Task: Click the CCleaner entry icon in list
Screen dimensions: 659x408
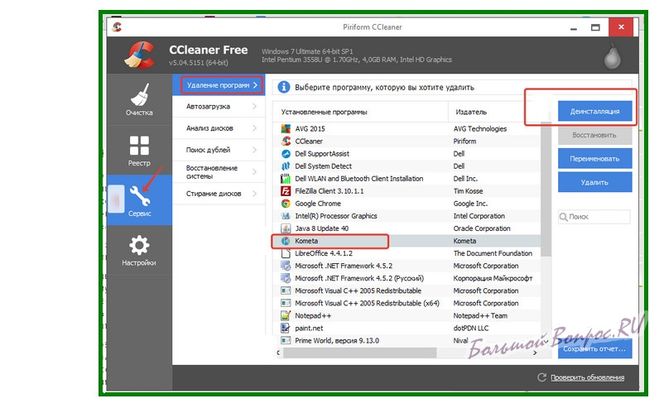Action: point(286,141)
